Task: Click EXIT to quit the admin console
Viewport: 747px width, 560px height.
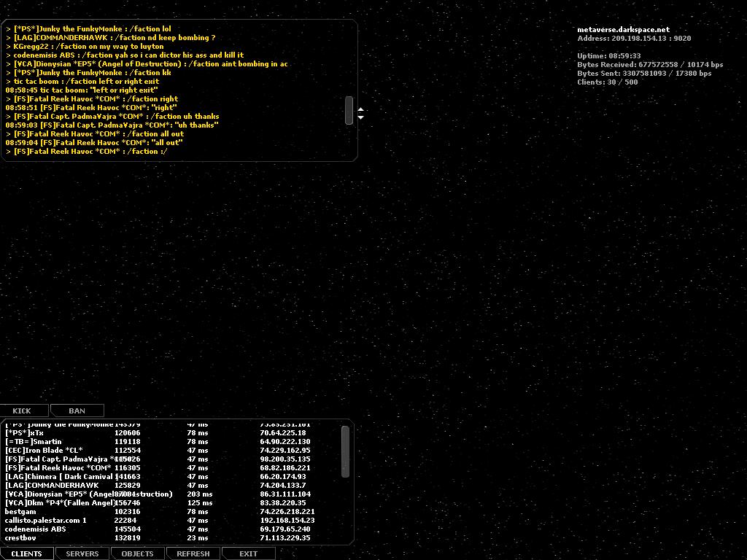Action: (x=248, y=553)
